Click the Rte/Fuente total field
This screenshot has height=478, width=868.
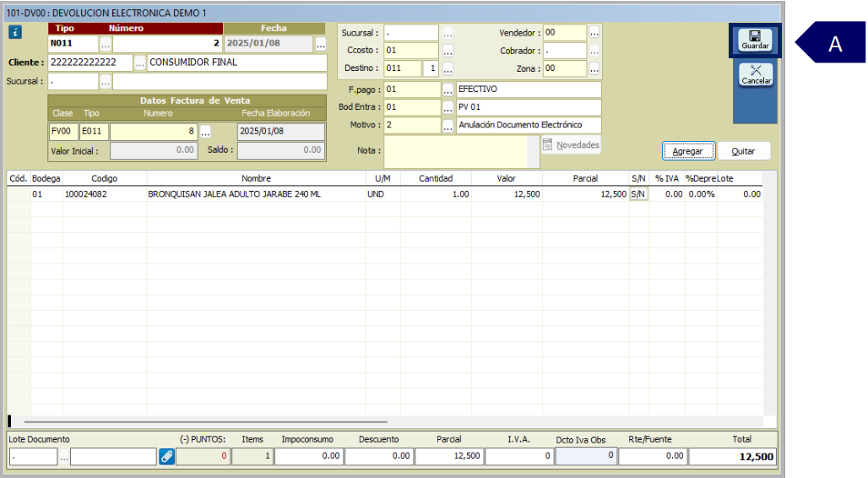(x=653, y=456)
